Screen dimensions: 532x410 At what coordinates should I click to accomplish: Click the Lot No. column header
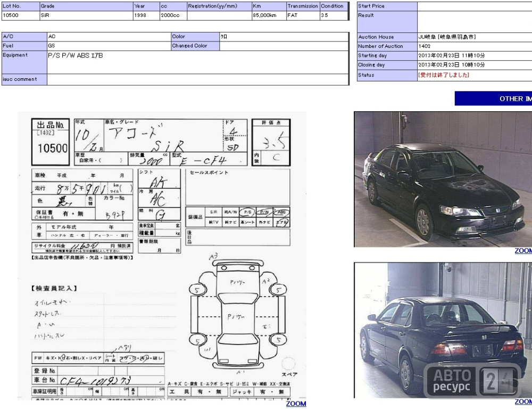[x=20, y=6]
